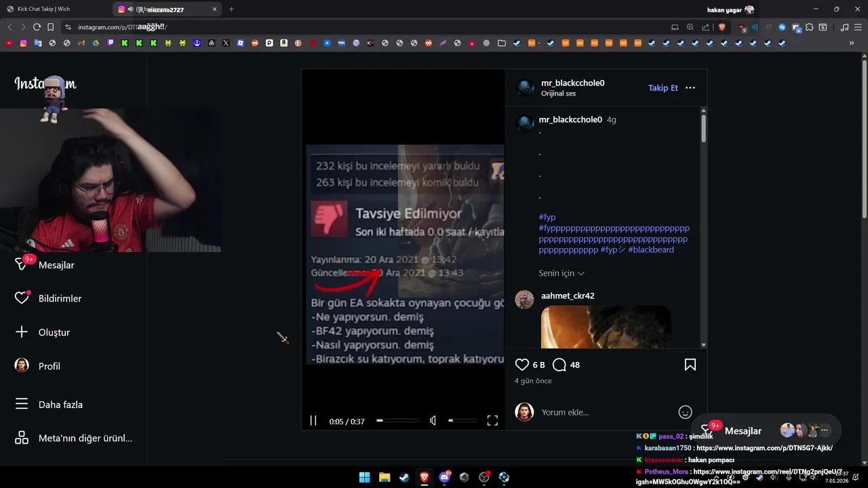Follow the account with 'Takip Et'
The height and width of the screenshot is (488, 868).
tap(663, 88)
